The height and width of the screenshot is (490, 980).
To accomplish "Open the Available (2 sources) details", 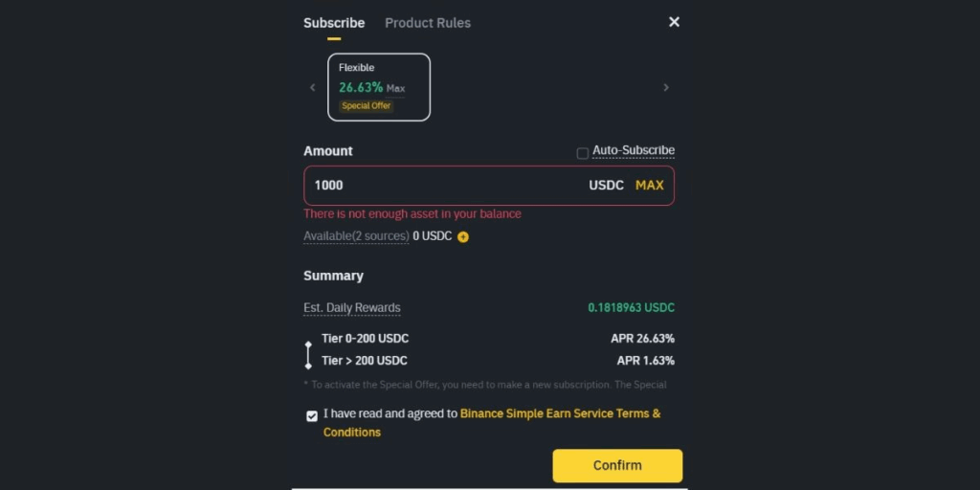I will 356,236.
